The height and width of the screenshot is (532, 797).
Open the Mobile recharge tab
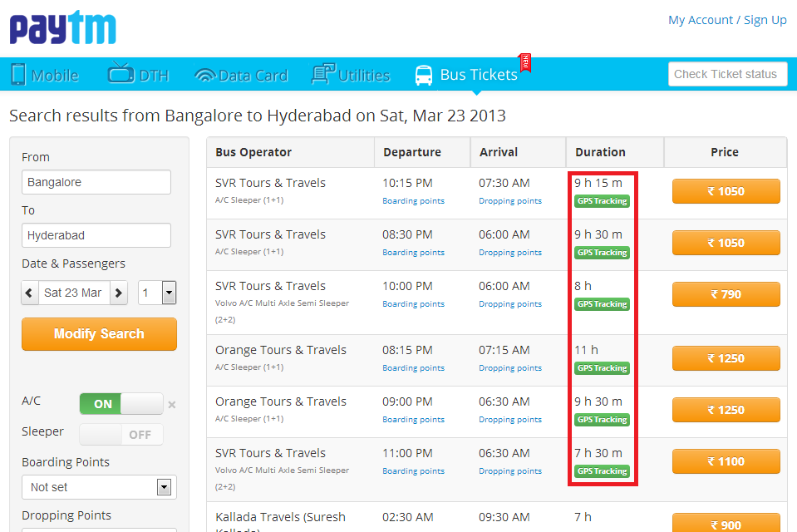coord(45,75)
